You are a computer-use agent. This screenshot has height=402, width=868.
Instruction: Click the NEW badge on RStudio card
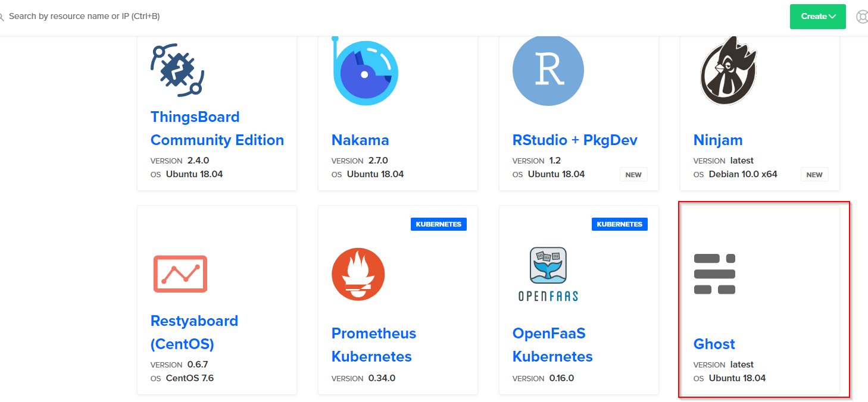(x=633, y=175)
